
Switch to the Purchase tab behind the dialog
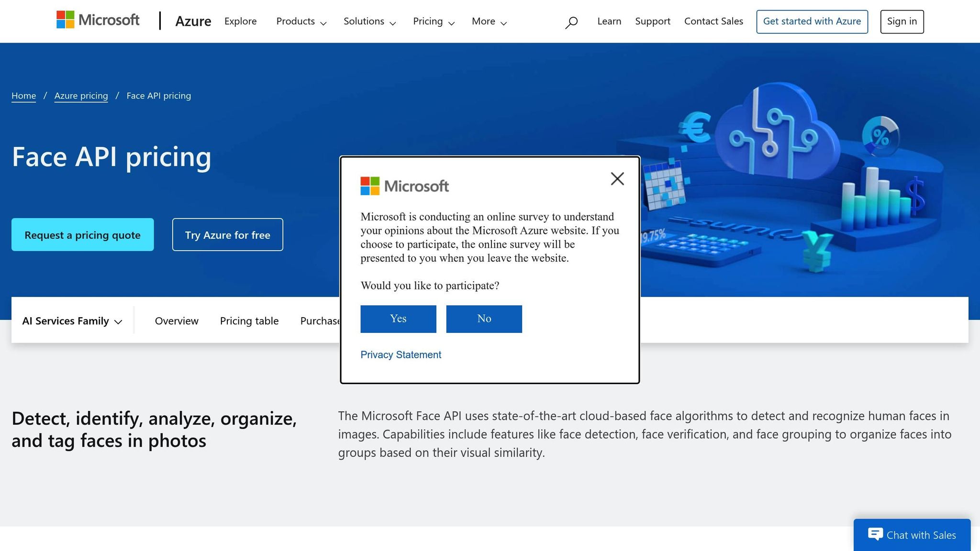320,321
